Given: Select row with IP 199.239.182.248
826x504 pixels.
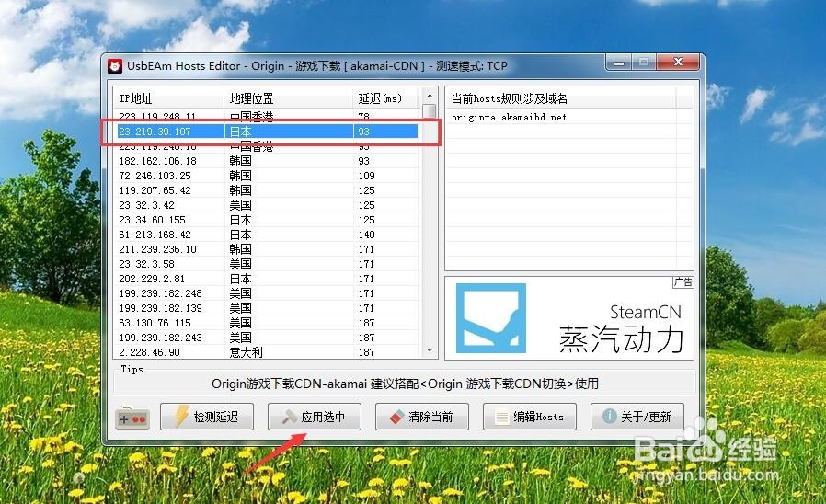Looking at the screenshot, I should click(267, 293).
